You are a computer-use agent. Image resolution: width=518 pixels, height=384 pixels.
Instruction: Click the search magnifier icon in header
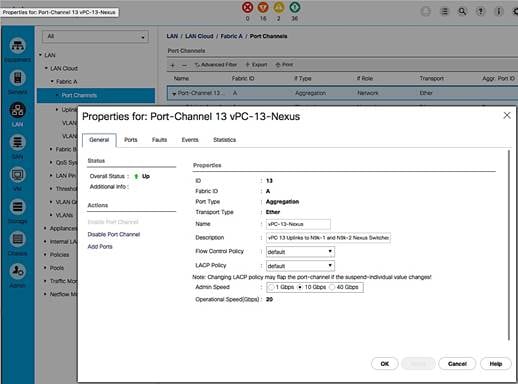[x=462, y=12]
